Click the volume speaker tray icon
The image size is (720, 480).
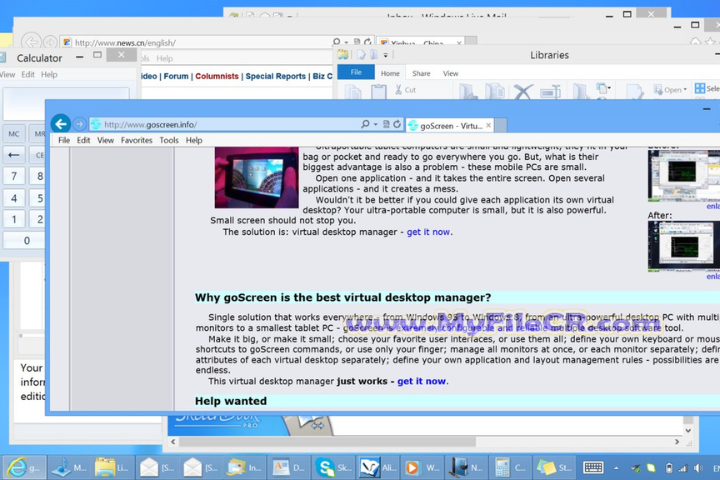[698, 468]
